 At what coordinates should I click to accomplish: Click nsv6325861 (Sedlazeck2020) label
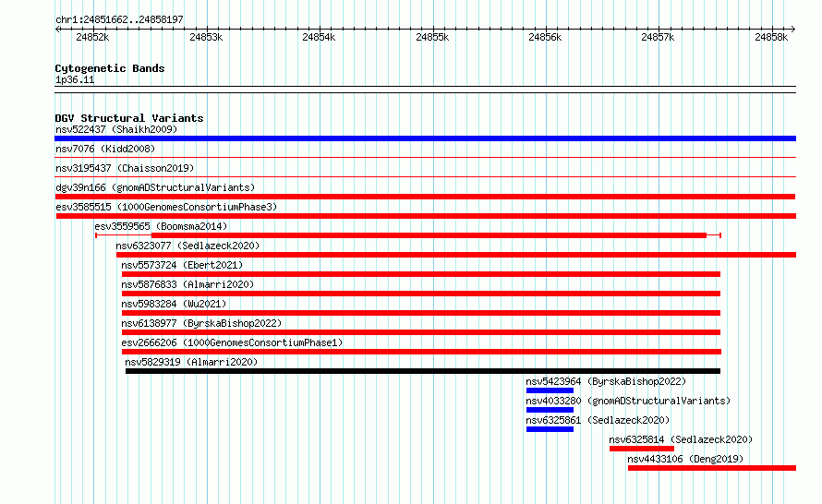598,420
